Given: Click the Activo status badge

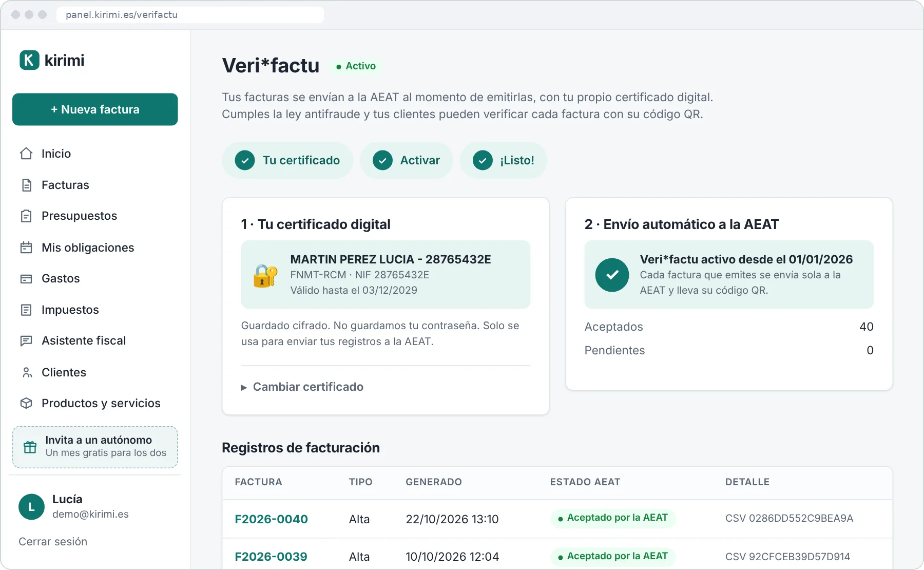Looking at the screenshot, I should 356,66.
